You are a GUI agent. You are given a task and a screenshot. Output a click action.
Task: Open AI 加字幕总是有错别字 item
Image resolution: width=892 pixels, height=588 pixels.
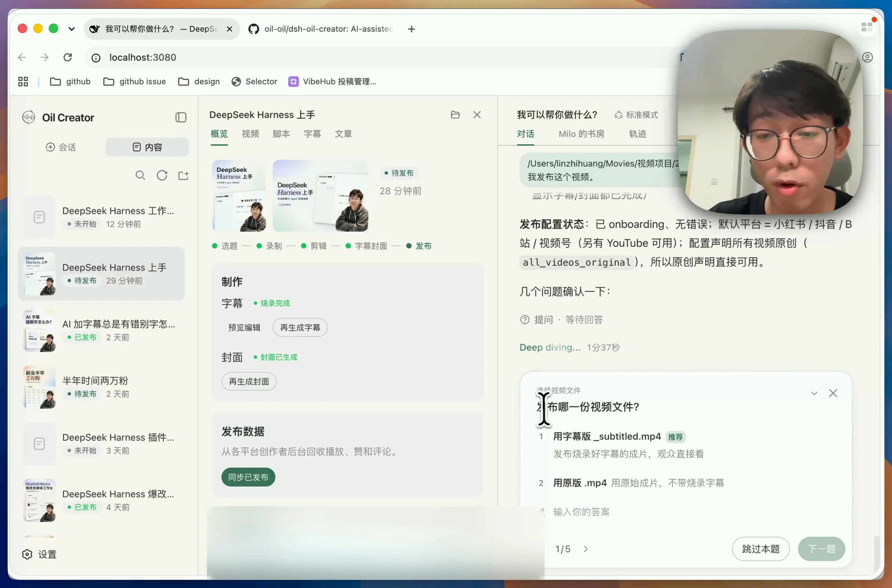point(101,330)
